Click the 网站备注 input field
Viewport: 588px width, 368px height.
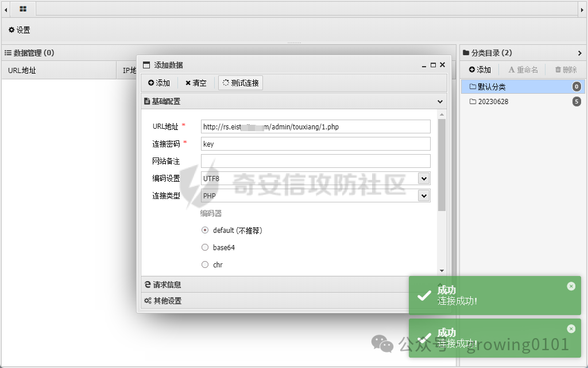point(315,161)
